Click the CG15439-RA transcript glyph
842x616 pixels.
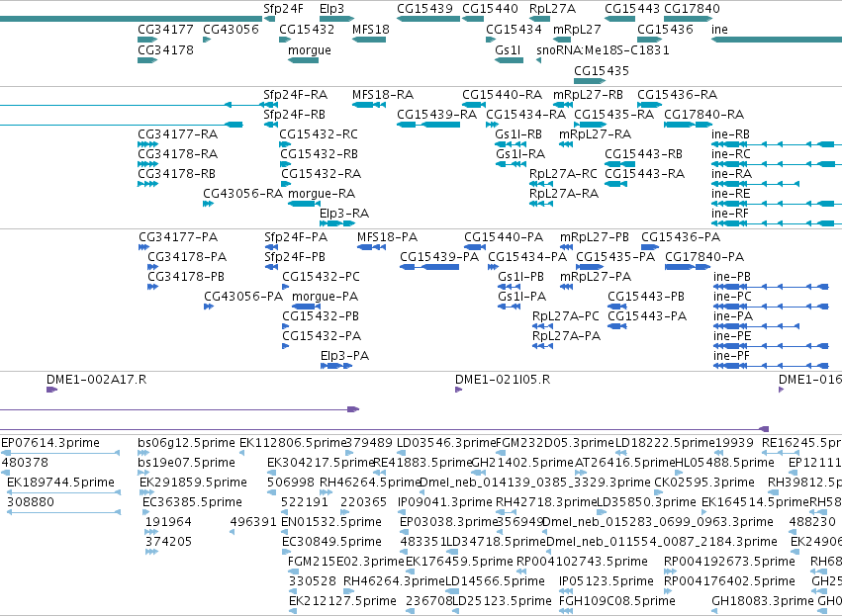point(428,125)
